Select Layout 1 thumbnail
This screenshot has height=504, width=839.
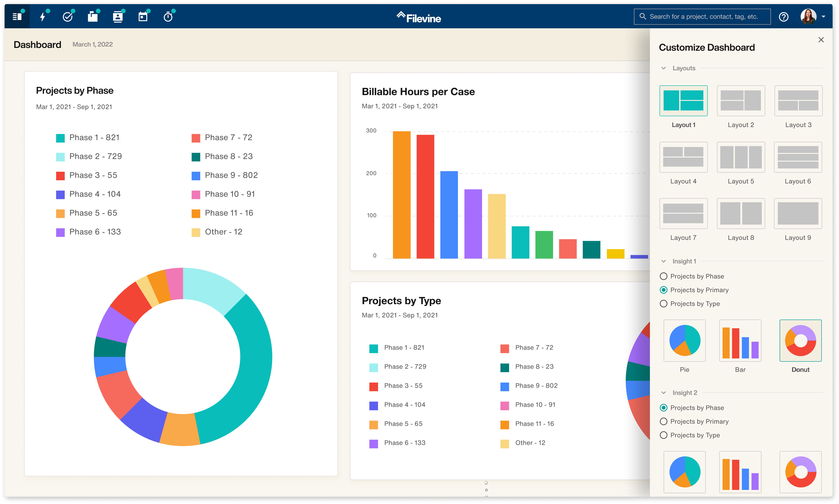(683, 101)
